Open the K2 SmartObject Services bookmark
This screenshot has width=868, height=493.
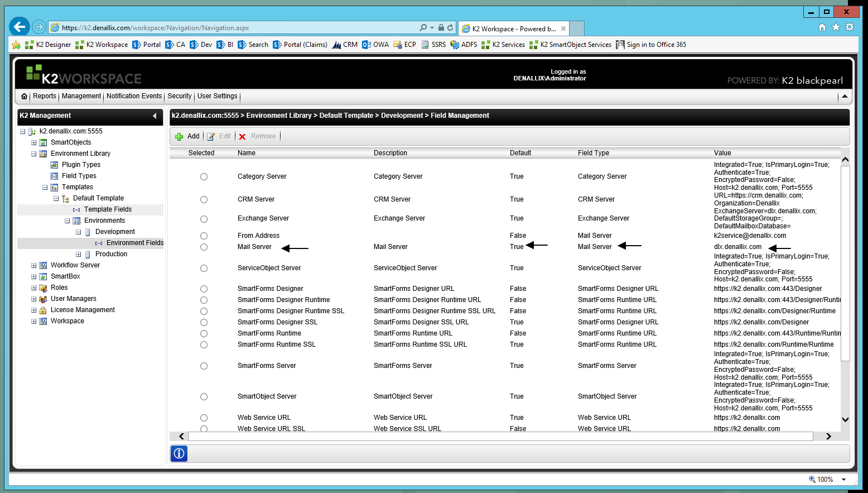570,45
